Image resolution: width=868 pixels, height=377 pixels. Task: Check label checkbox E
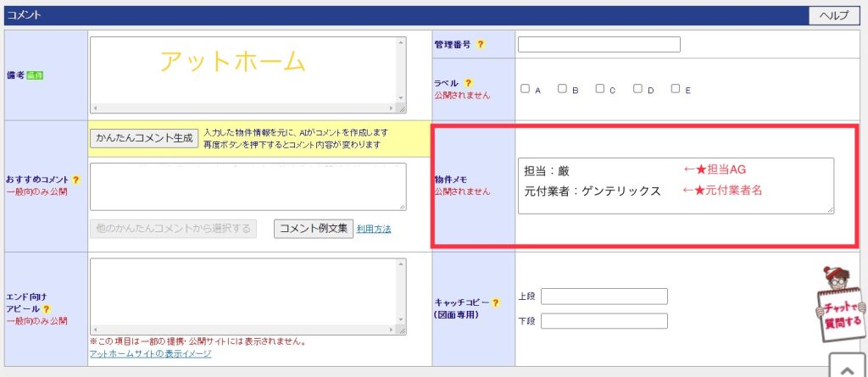point(676,89)
